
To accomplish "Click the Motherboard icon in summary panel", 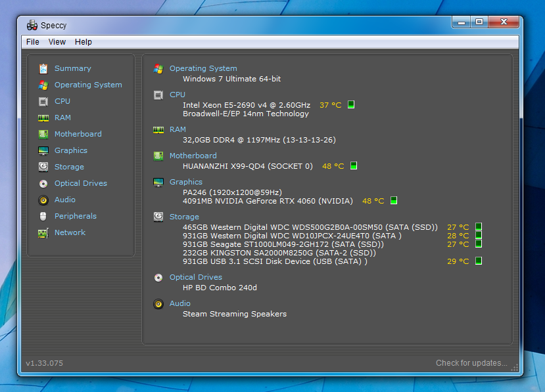I will click(158, 156).
